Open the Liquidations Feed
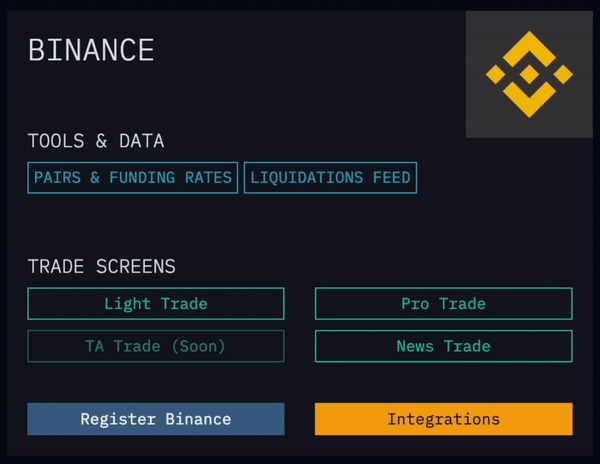The width and height of the screenshot is (600, 464). [330, 178]
